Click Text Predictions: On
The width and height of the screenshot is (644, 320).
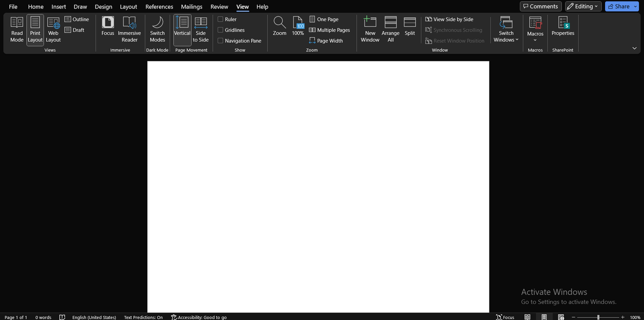[x=143, y=317]
